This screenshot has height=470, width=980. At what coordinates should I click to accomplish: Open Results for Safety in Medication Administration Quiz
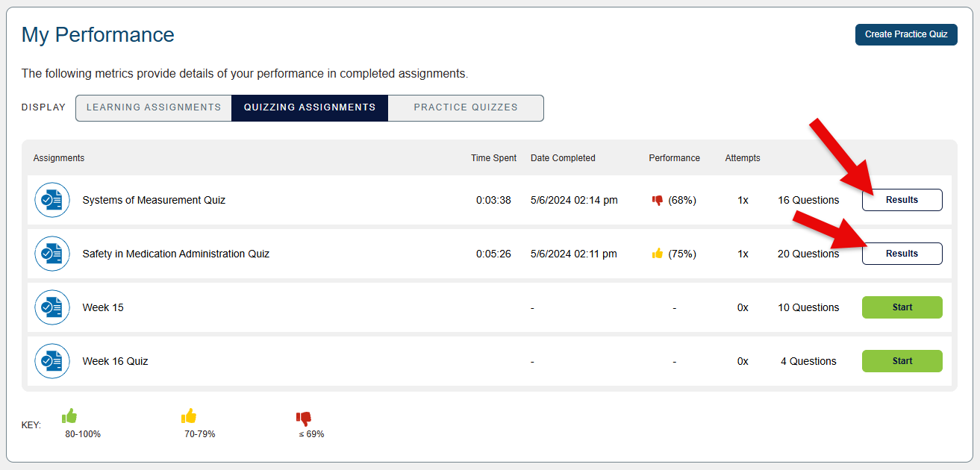click(902, 254)
